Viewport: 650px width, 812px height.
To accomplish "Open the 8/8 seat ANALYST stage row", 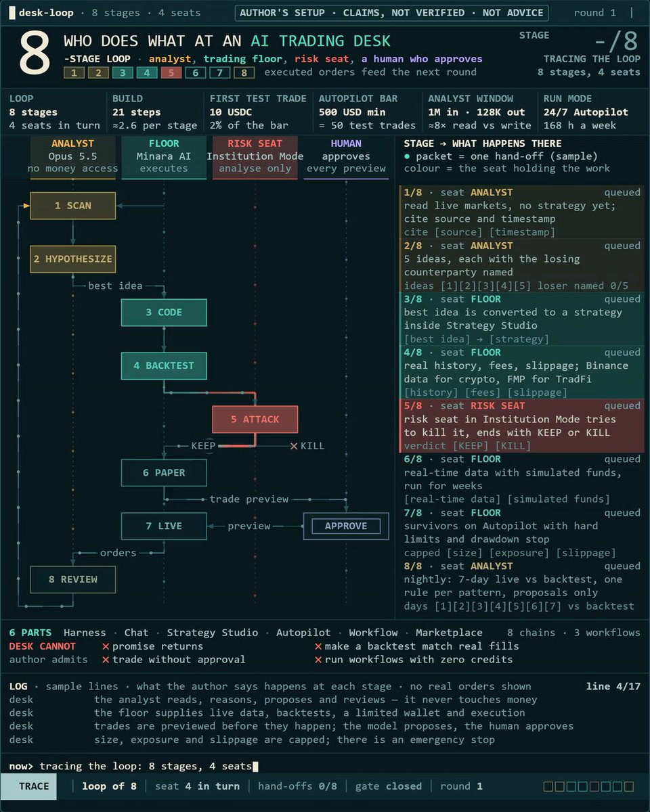I will 521,587.
